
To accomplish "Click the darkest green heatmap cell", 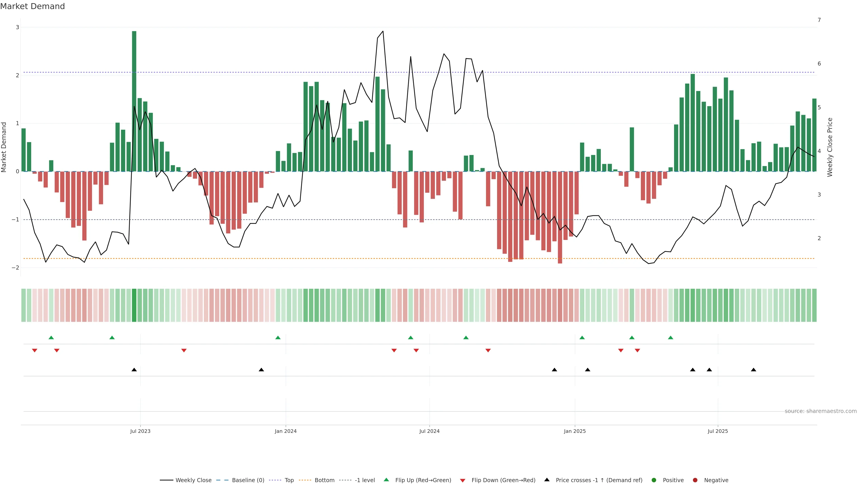I will [134, 305].
